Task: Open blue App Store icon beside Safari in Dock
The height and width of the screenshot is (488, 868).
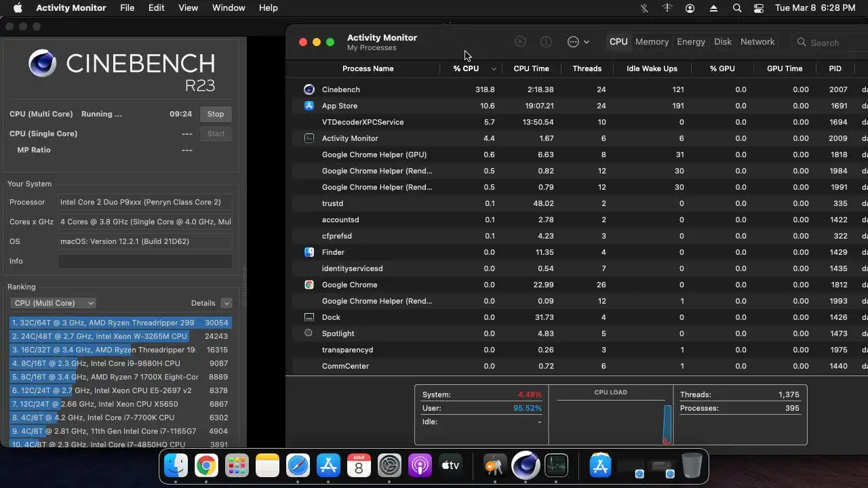Action: 328,466
